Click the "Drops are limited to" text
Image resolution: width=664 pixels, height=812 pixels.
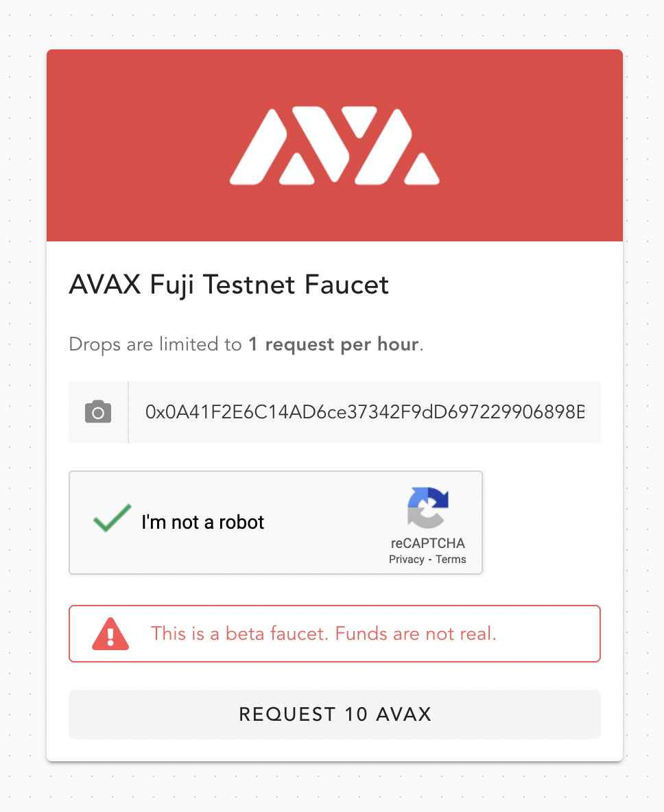155,344
